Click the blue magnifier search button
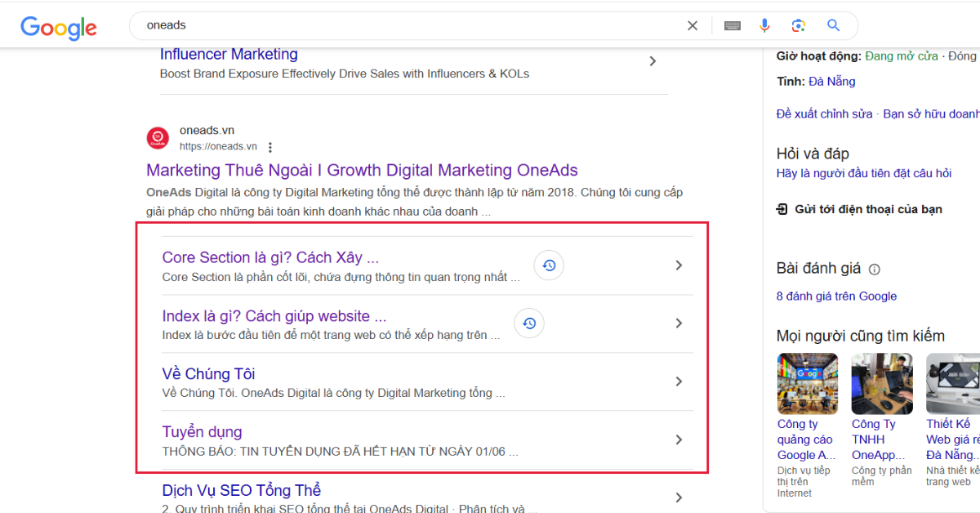 [834, 25]
